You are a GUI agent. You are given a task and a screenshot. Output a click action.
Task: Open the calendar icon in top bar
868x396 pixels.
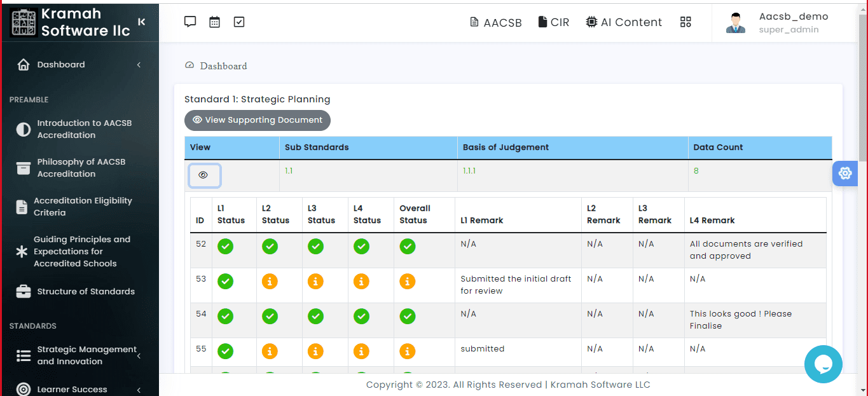[214, 22]
